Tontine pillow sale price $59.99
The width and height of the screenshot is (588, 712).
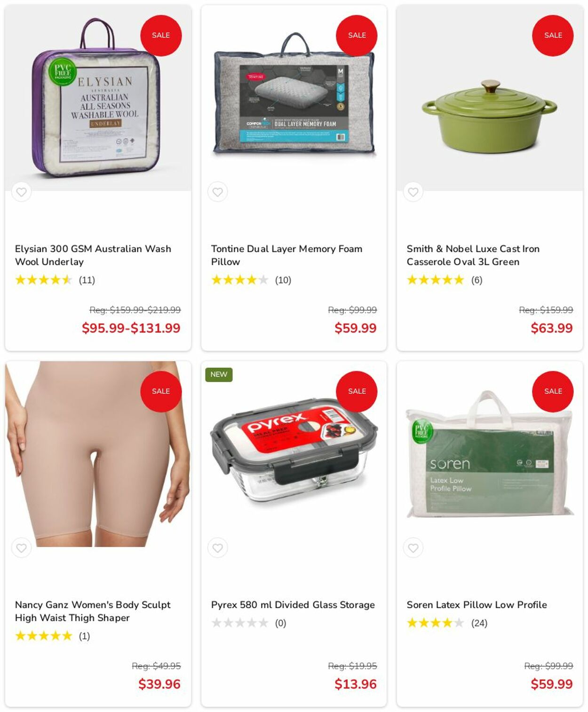355,328
